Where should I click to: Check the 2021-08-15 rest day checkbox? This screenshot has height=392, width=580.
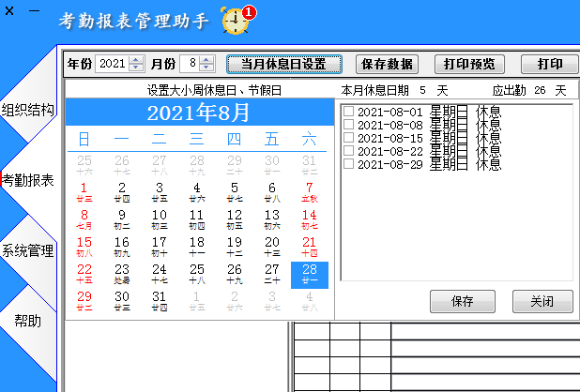click(x=348, y=138)
